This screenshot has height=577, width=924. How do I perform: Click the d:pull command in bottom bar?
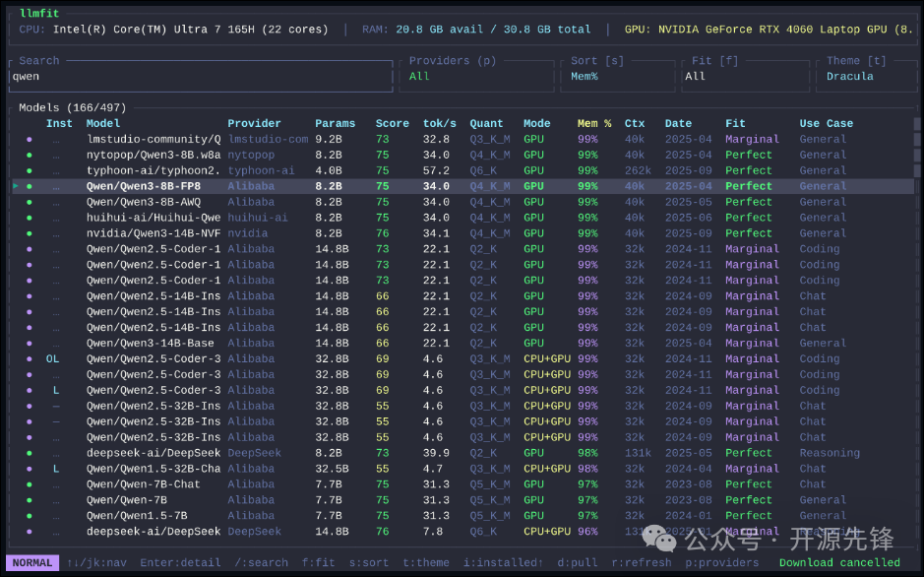[x=577, y=563]
